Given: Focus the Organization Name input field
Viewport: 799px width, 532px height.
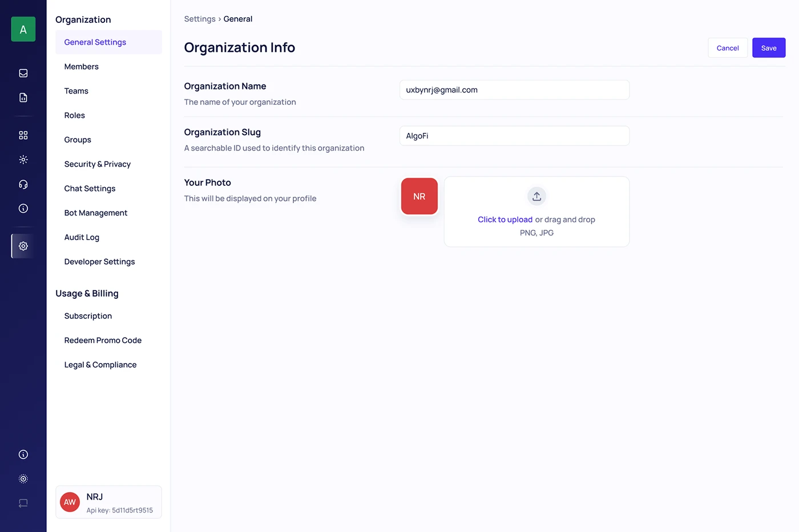Looking at the screenshot, I should (x=514, y=90).
